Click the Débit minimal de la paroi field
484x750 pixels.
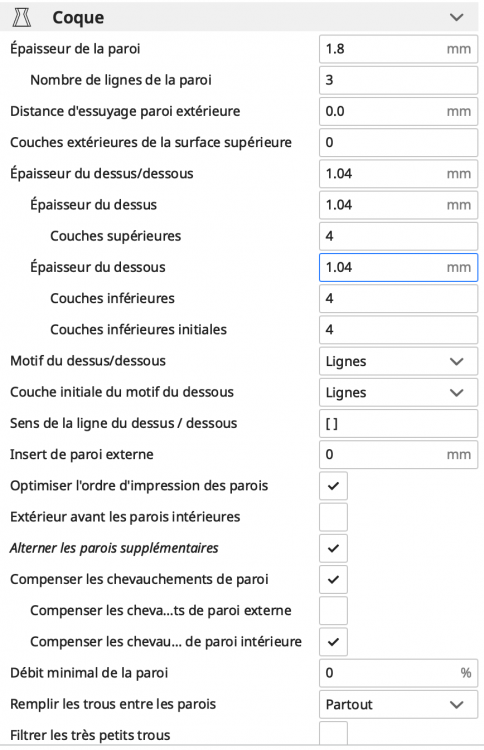(398, 673)
